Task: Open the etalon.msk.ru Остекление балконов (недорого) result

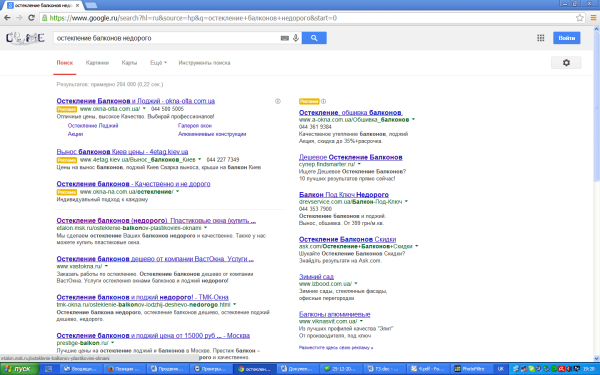Action: coord(156,221)
